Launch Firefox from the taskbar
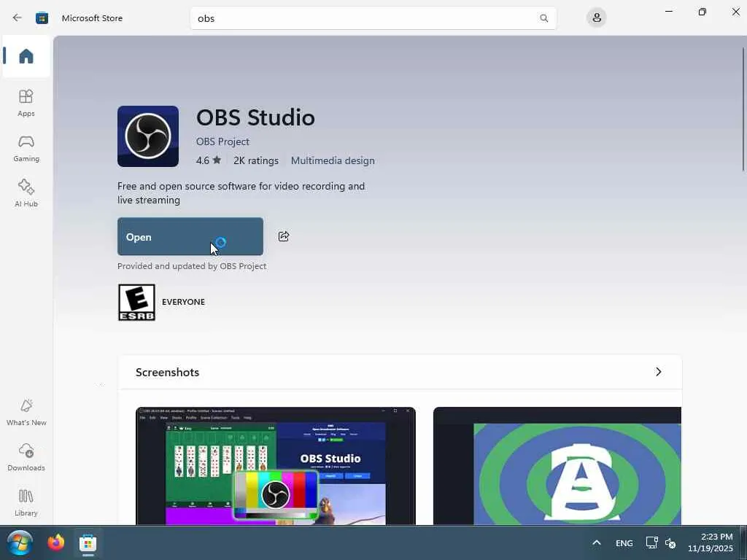Viewport: 747px width, 560px height. tap(55, 542)
